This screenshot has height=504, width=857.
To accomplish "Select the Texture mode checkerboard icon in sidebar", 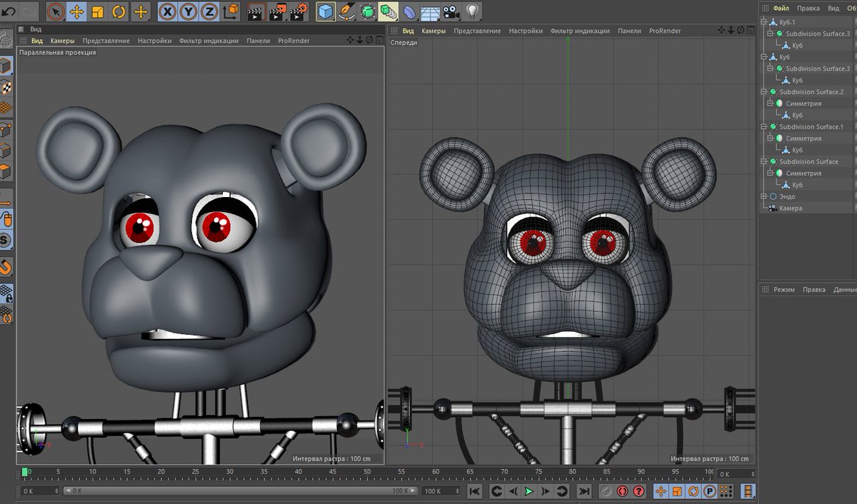I will [6, 88].
